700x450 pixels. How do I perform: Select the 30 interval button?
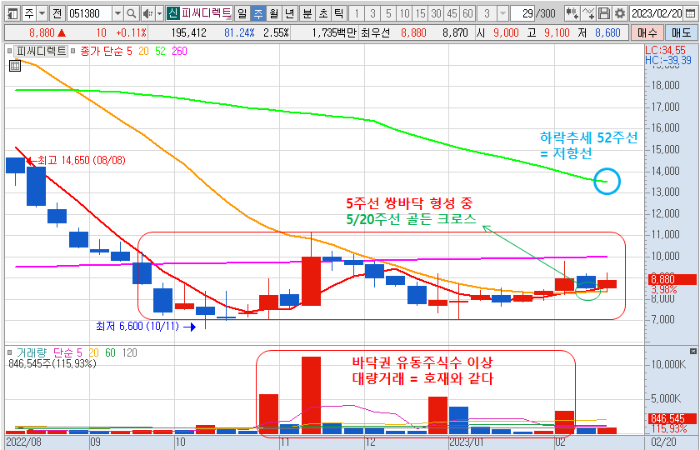436,14
